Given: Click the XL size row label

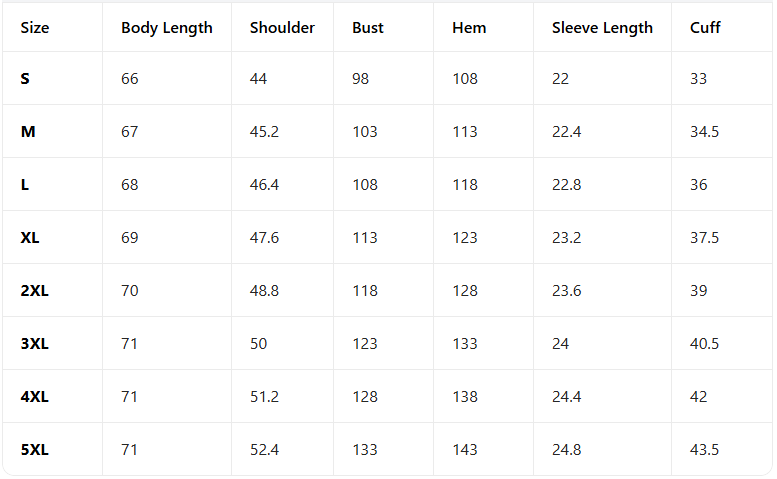Looking at the screenshot, I should 30,238.
